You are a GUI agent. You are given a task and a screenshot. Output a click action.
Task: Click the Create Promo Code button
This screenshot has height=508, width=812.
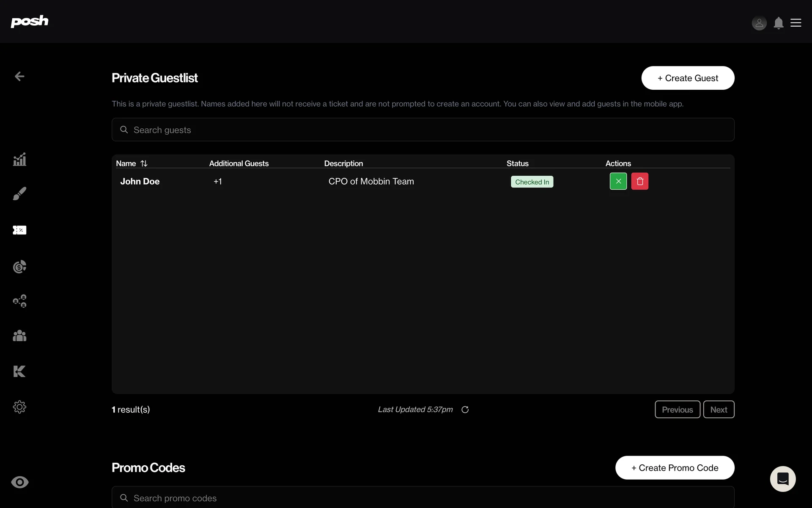pyautogui.click(x=675, y=468)
